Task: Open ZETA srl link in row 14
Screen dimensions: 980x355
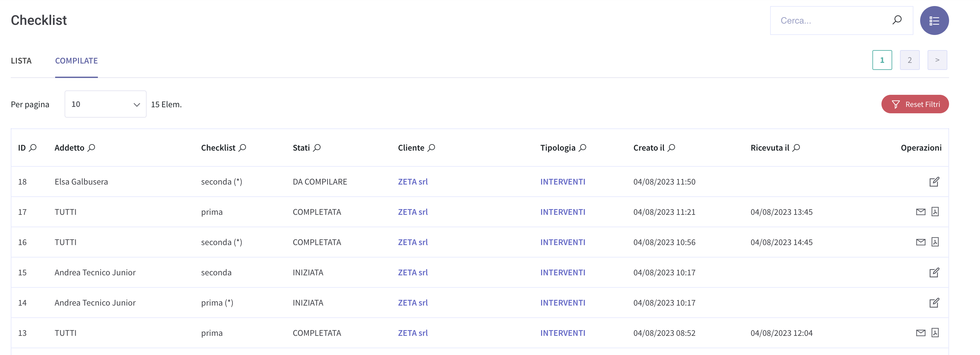Action: (413, 303)
